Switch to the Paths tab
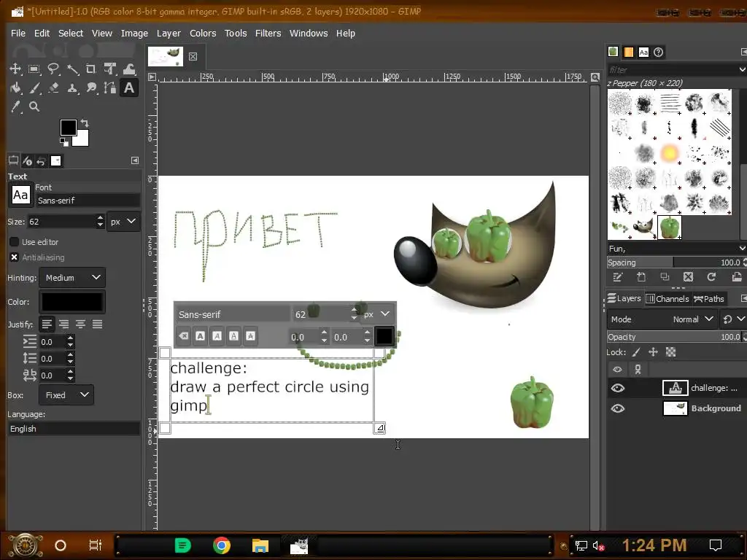This screenshot has width=747, height=560. 709,298
